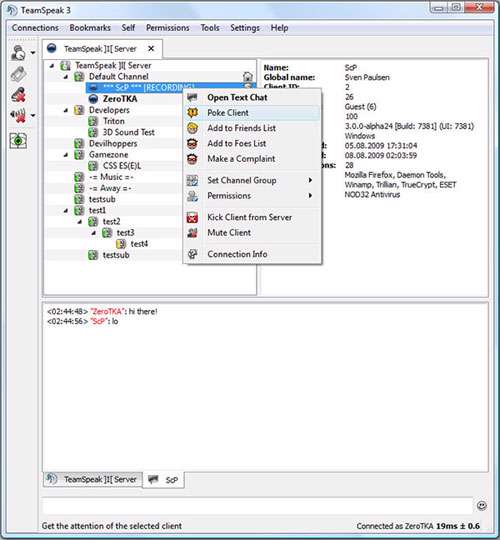Click the Poke Client icon in the context menu
500x540 pixels.
pyautogui.click(x=192, y=113)
